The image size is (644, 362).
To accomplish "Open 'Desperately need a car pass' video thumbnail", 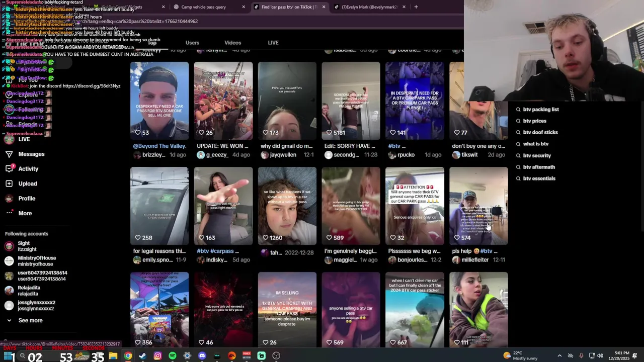I will click(159, 101).
